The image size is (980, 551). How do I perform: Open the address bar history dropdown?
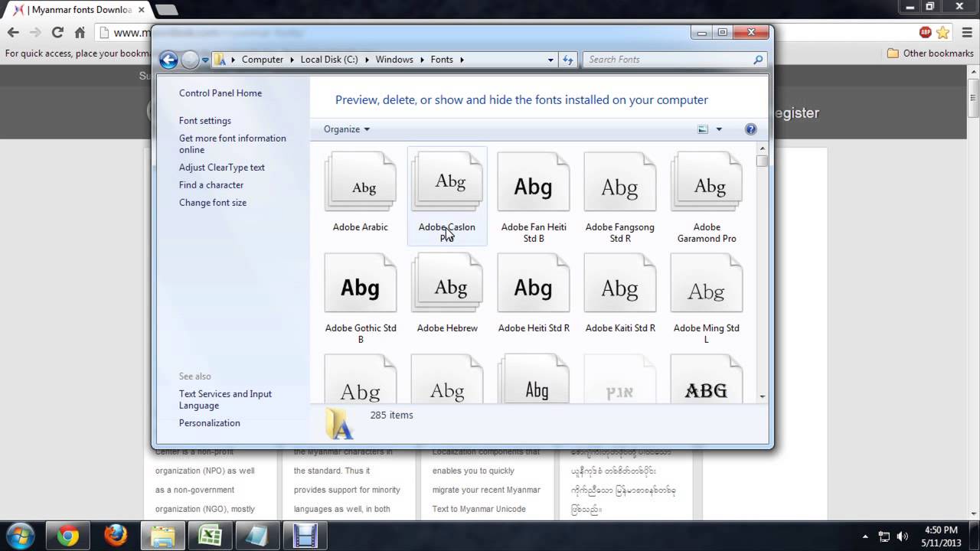click(550, 60)
